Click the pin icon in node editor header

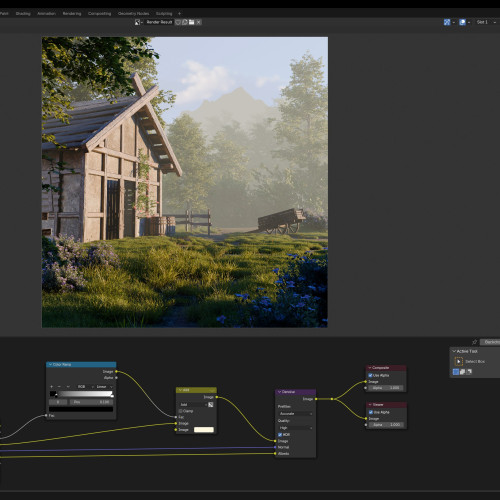click(x=475, y=342)
